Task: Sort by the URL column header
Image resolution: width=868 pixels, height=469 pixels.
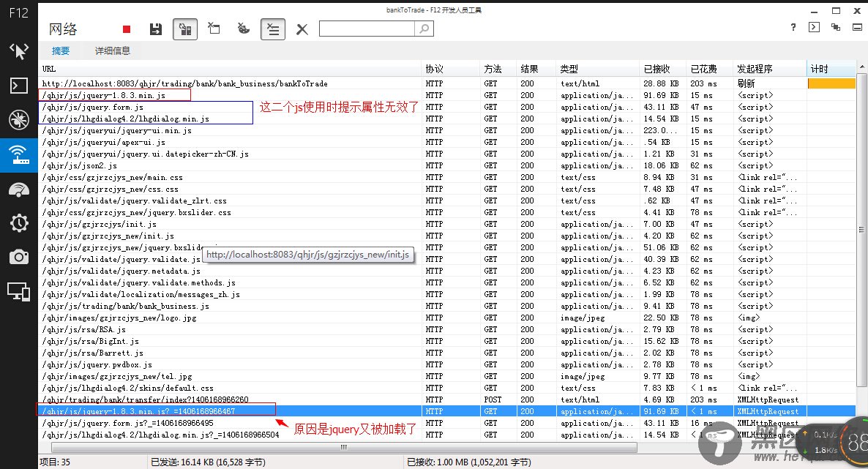Action: click(230, 69)
